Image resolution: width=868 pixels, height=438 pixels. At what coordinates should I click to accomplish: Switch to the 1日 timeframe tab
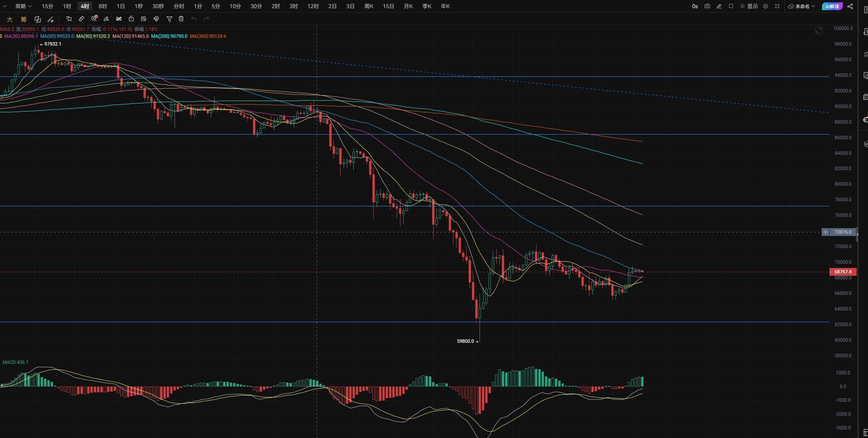(x=121, y=6)
